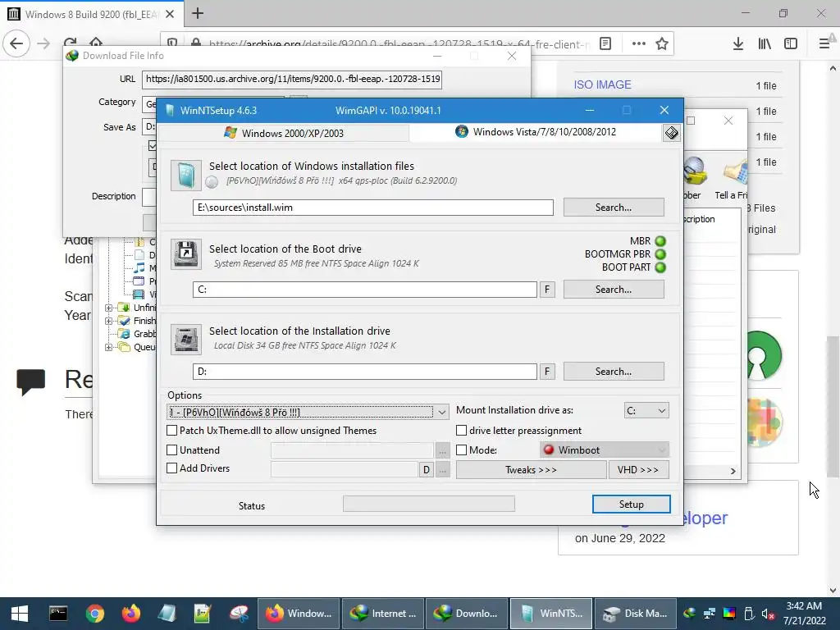This screenshot has width=840, height=630.
Task: Click the BOOT PART green status light
Action: 660,267
